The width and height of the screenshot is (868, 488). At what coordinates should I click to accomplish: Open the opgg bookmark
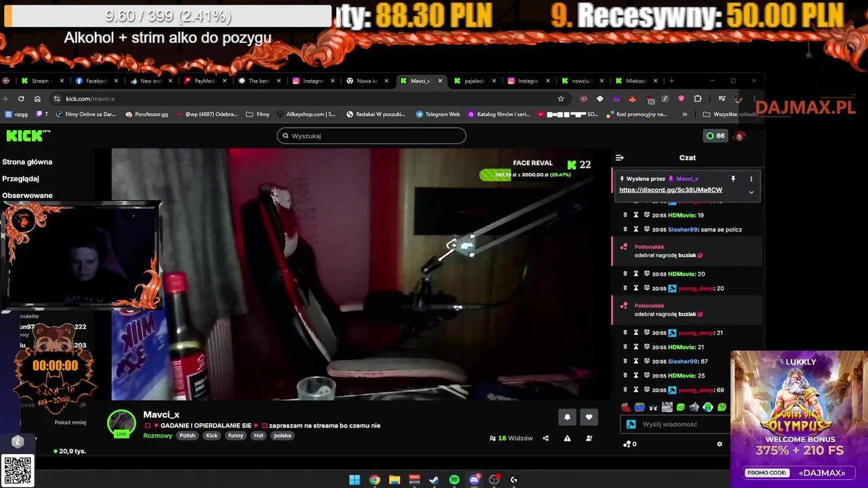click(x=16, y=115)
